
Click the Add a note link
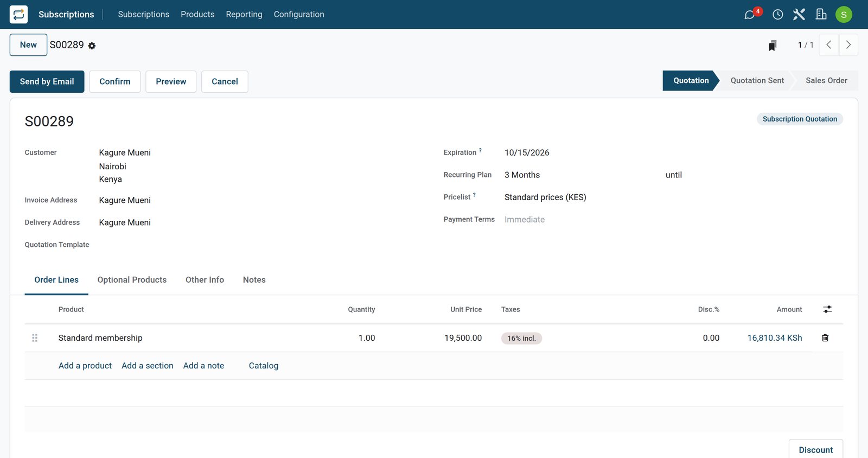(x=203, y=366)
